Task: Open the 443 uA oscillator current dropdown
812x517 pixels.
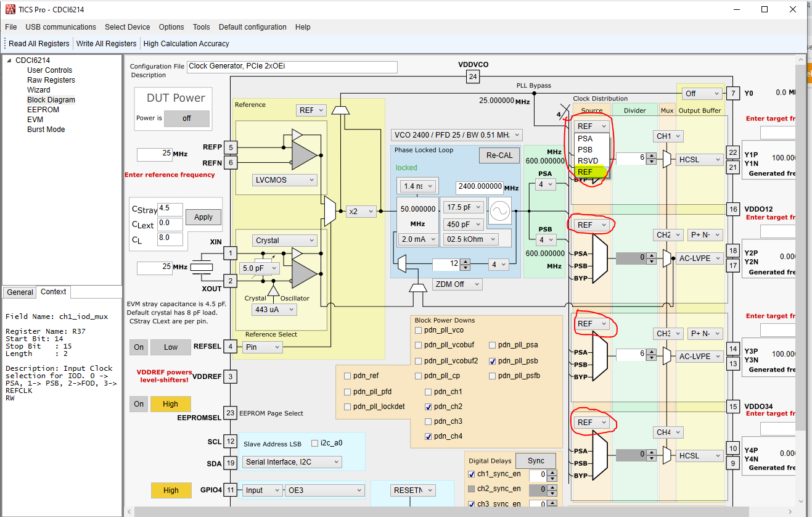Action: pos(274,310)
